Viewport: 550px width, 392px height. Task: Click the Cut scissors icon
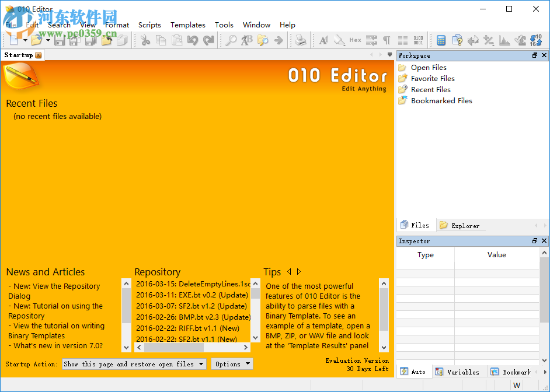(145, 40)
